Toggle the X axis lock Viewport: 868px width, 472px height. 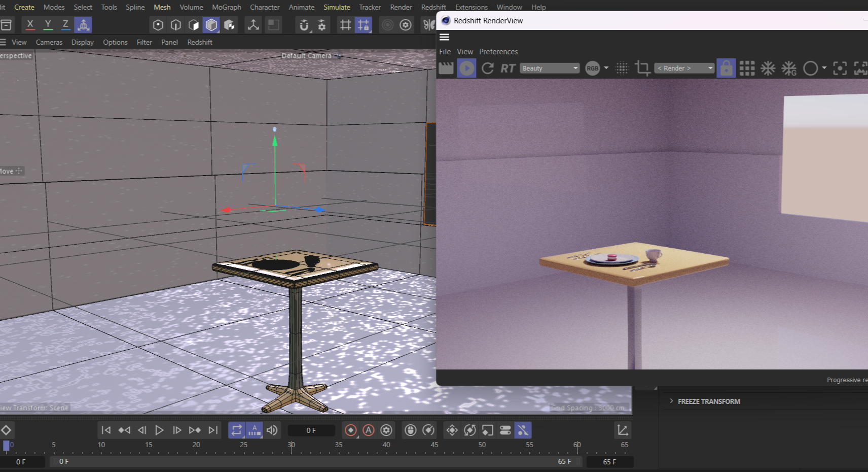point(30,24)
